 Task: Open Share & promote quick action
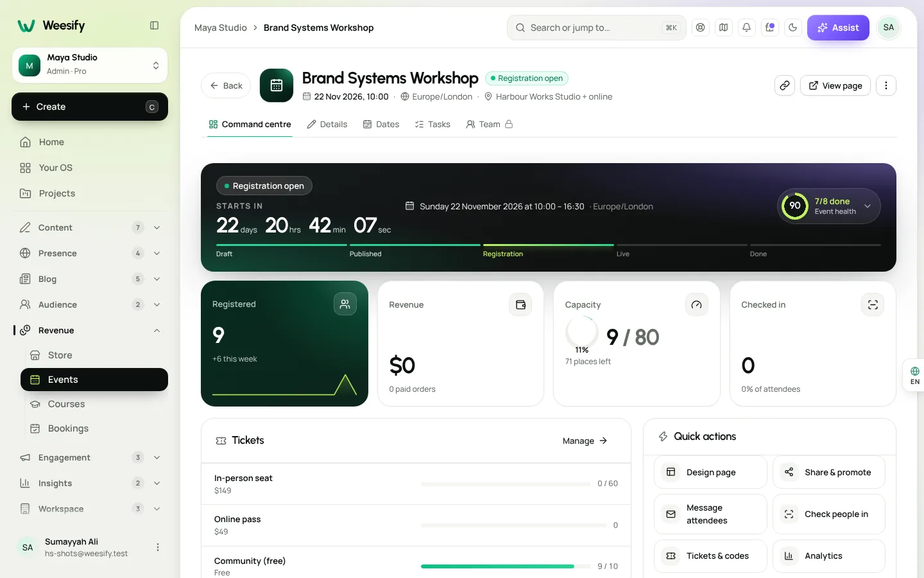(x=829, y=472)
